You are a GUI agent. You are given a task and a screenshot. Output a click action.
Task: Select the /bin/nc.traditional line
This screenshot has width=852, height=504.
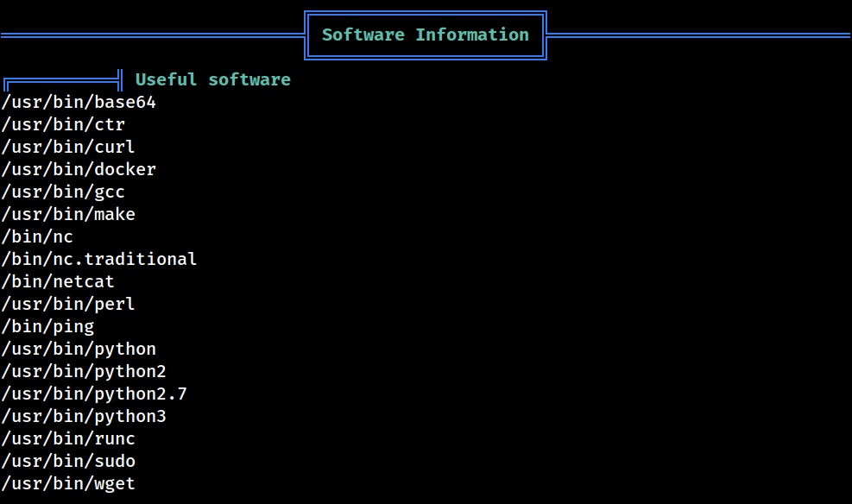(x=99, y=260)
